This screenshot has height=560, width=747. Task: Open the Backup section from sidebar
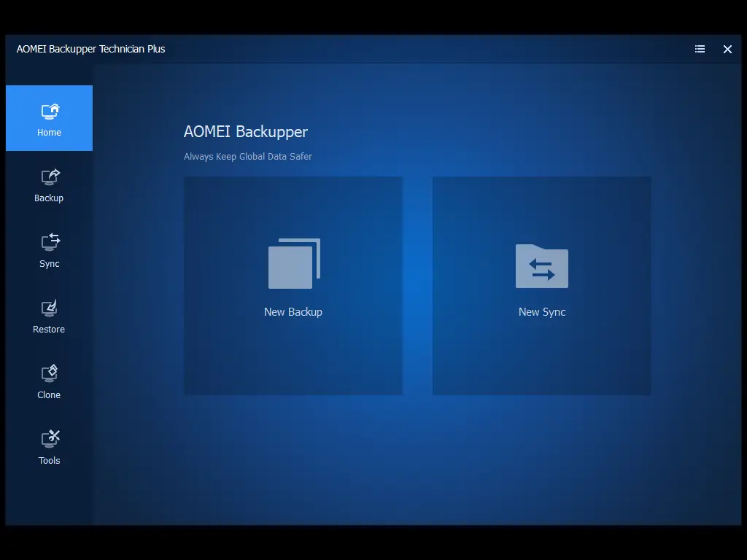tap(49, 184)
